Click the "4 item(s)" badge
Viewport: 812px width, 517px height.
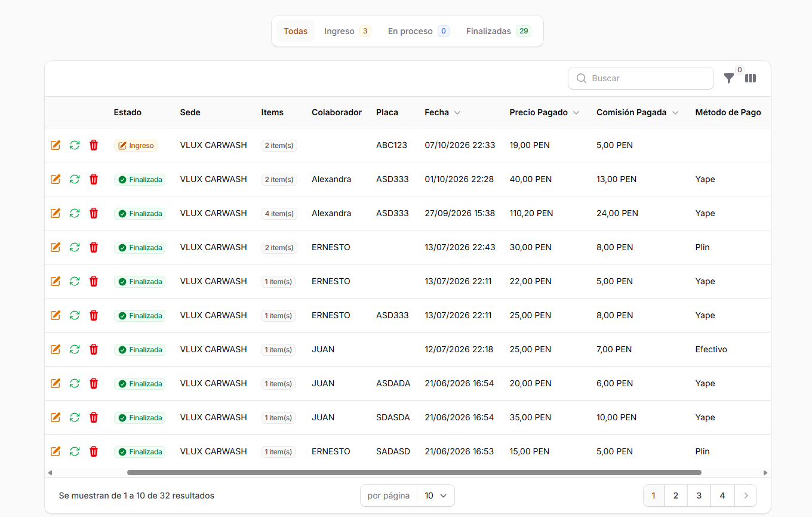pyautogui.click(x=279, y=214)
